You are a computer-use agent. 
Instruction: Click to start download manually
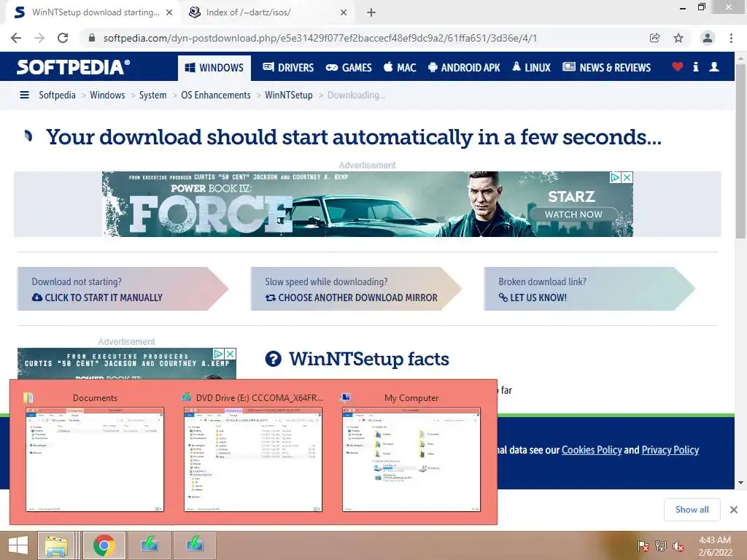click(104, 297)
